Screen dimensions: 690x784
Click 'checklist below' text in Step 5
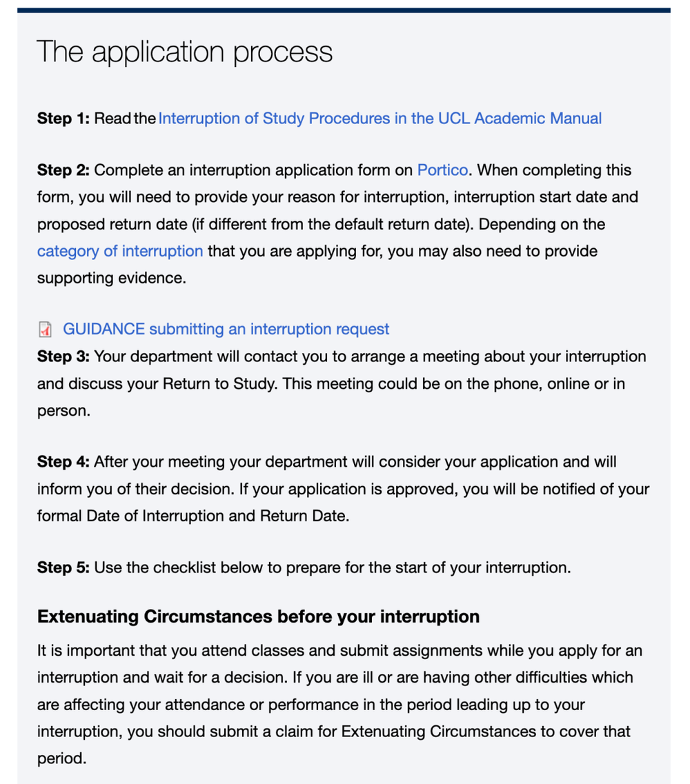pos(207,568)
